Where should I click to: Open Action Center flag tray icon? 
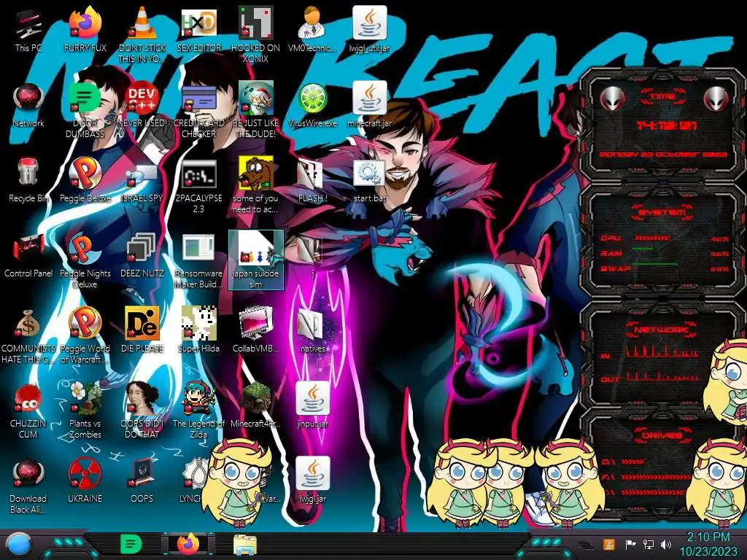pos(630,544)
